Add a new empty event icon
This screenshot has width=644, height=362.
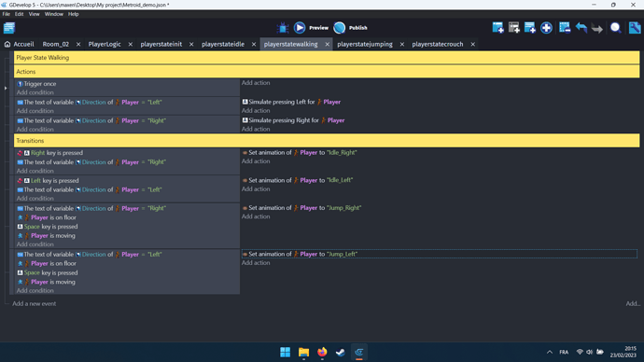(497, 28)
